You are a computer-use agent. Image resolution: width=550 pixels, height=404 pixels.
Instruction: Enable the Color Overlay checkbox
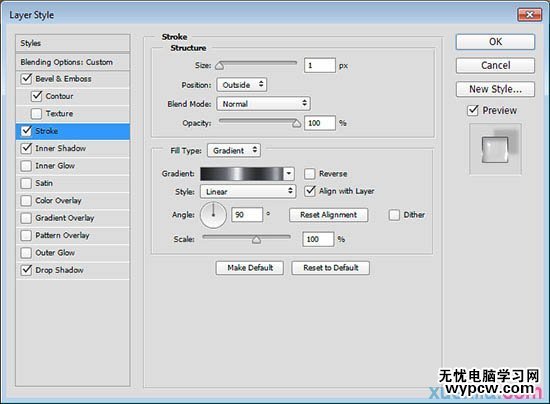click(x=26, y=201)
